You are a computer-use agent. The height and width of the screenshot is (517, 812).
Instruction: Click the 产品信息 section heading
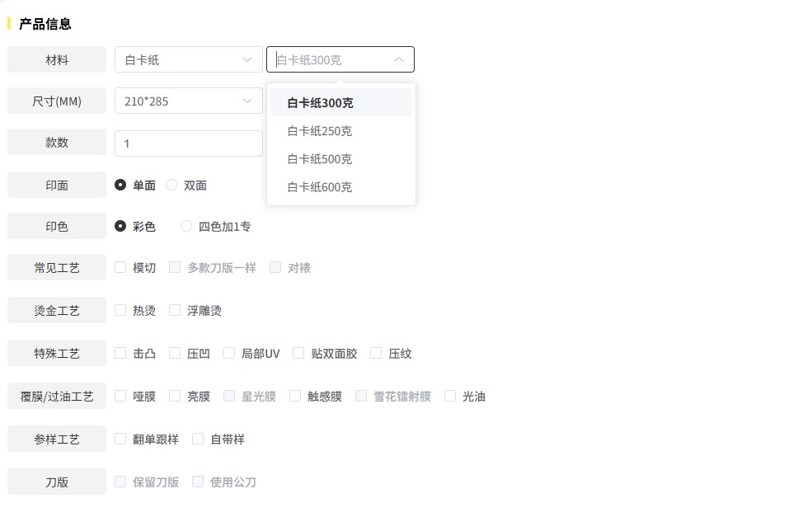43,24
